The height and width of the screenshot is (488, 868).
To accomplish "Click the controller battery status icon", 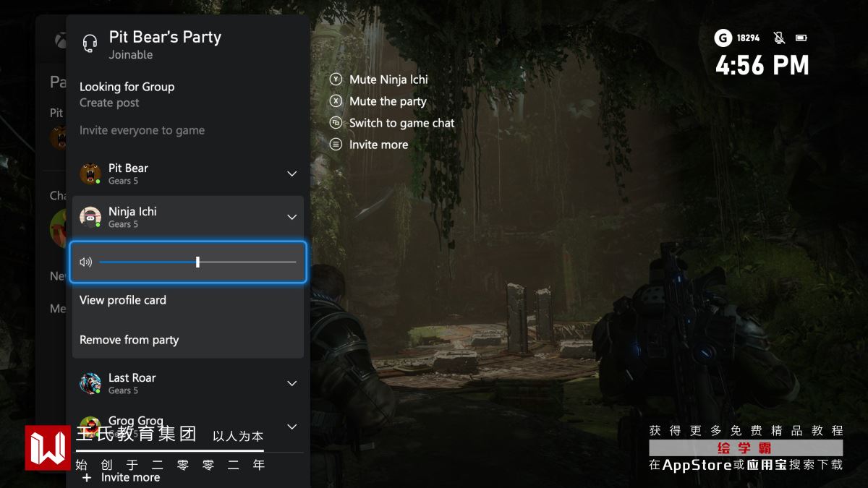I will [x=801, y=38].
